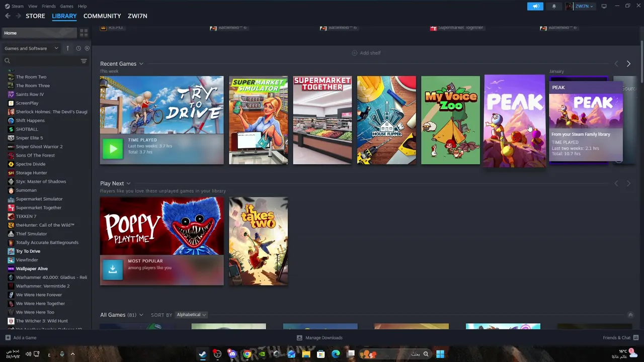Click the blue download button for Poppy Playtime

113,269
